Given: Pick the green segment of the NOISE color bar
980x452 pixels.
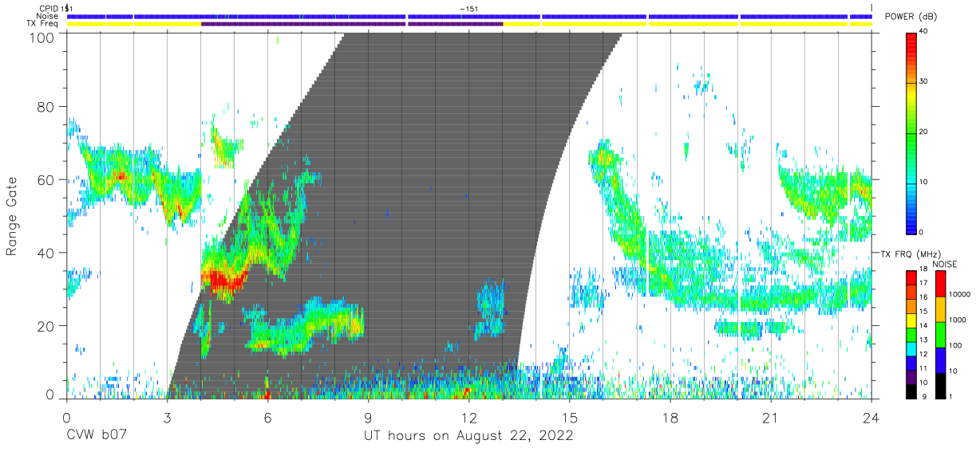Looking at the screenshot, I should [940, 335].
